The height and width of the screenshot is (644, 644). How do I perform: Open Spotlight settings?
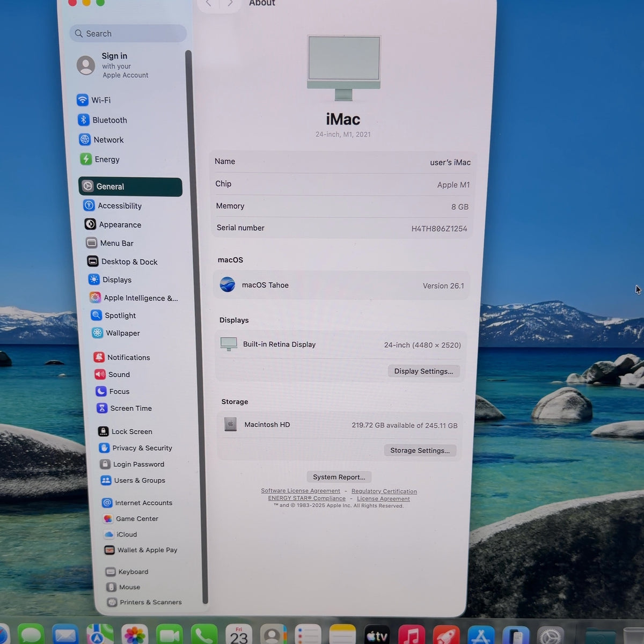point(114,316)
